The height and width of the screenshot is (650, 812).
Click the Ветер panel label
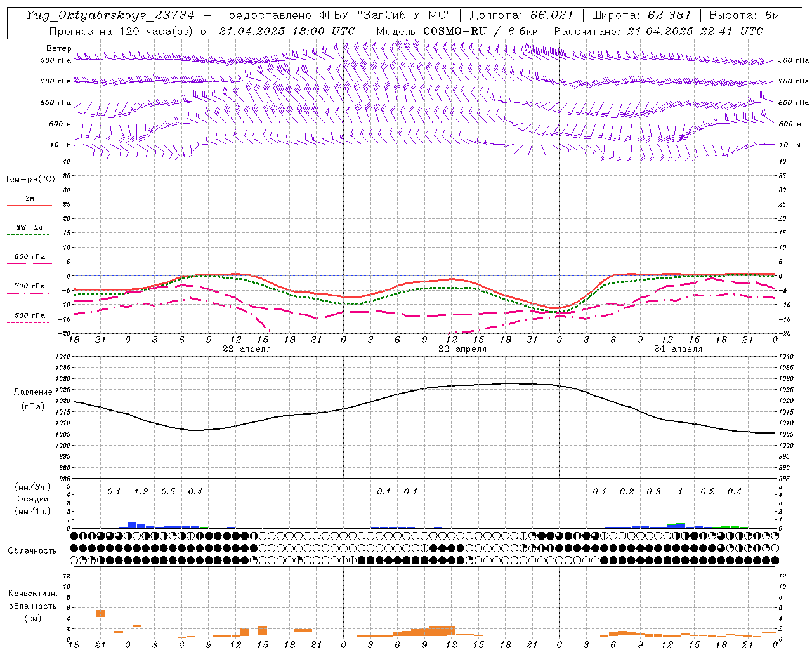tap(58, 48)
